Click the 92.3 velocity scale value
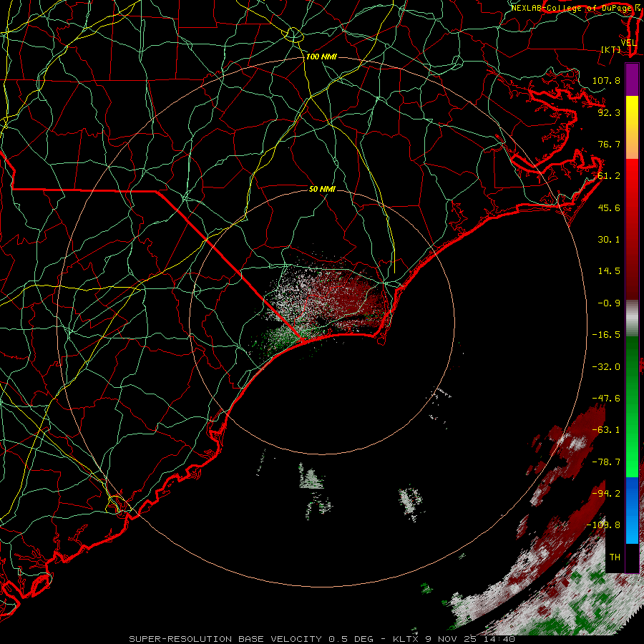The image size is (644, 644). pos(609,112)
